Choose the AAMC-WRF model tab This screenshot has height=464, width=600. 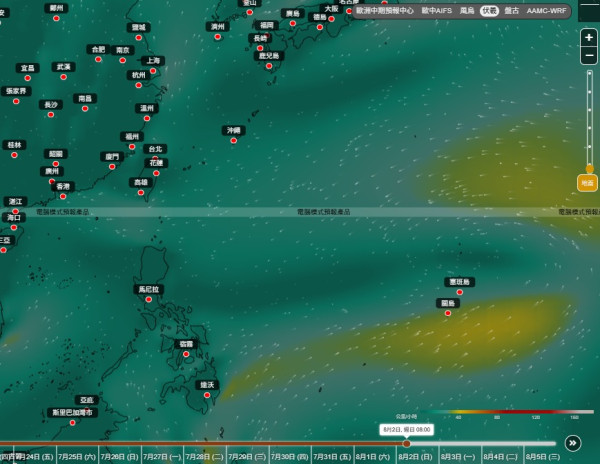tap(546, 11)
